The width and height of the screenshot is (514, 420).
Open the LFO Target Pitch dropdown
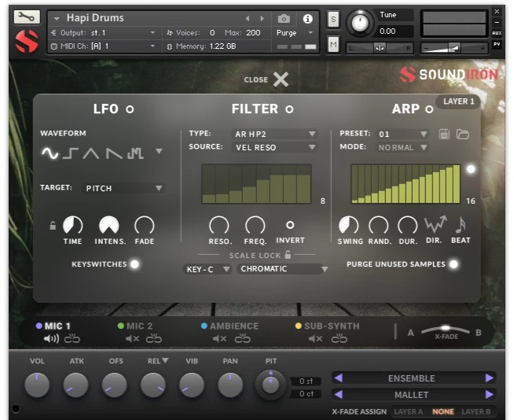[123, 188]
